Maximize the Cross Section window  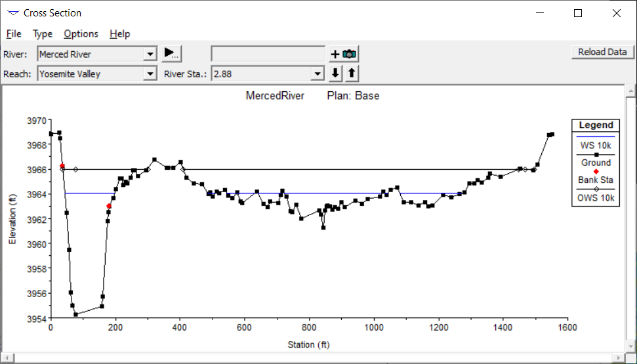[578, 13]
